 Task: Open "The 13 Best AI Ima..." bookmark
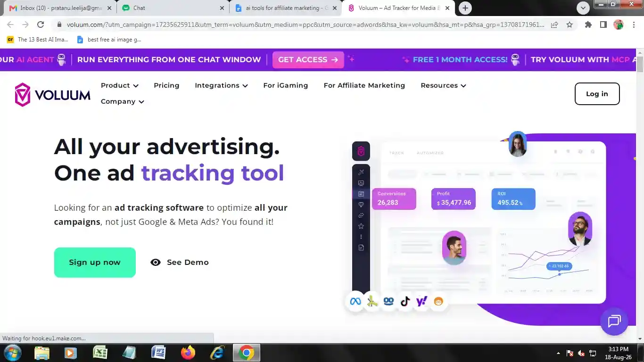38,40
